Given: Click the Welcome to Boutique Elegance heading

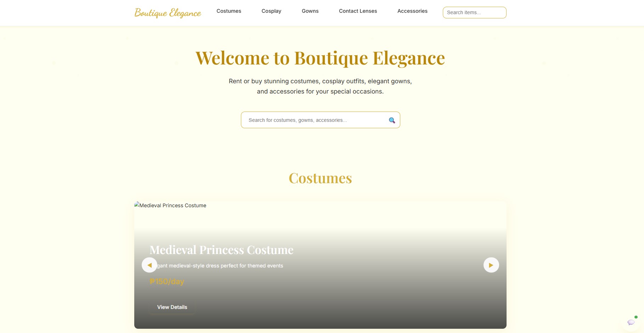Looking at the screenshot, I should tap(320, 58).
